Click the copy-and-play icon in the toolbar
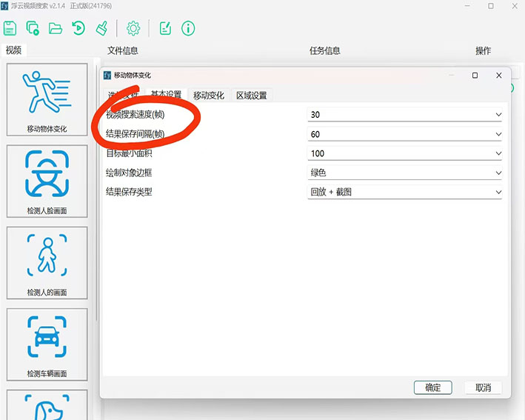The width and height of the screenshot is (525, 420). coord(33,29)
